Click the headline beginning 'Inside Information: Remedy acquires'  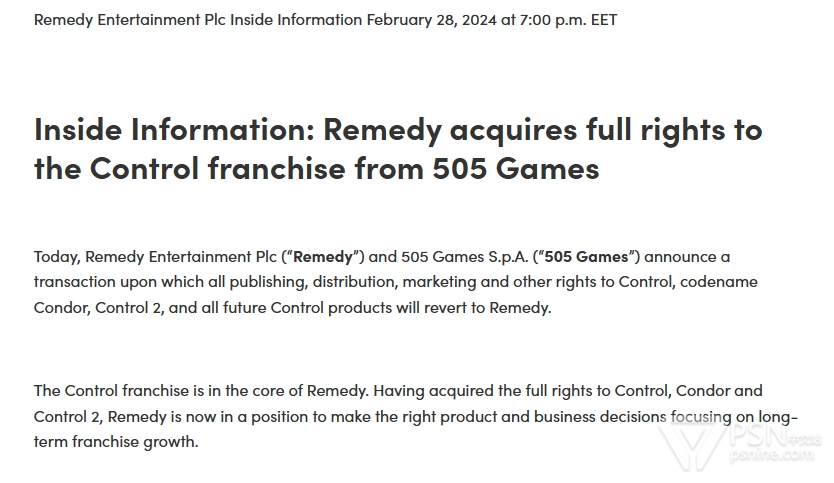(x=398, y=148)
